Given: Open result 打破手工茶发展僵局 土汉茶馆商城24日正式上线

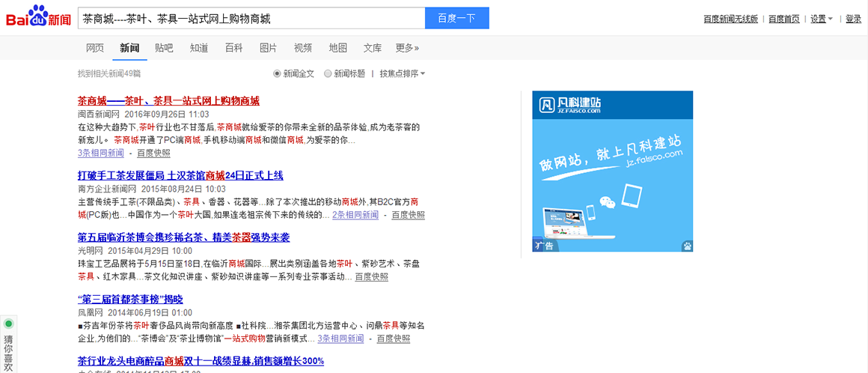Looking at the screenshot, I should pyautogui.click(x=180, y=176).
